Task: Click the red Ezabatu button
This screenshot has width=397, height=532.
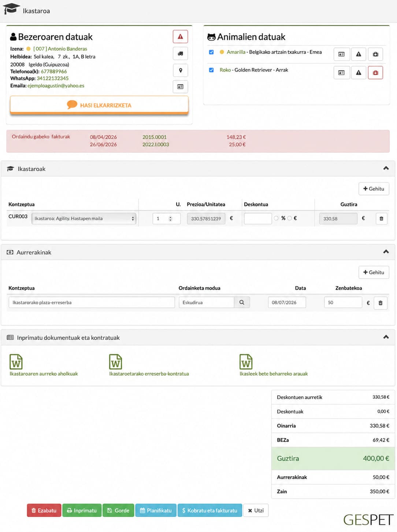Action: [44, 510]
